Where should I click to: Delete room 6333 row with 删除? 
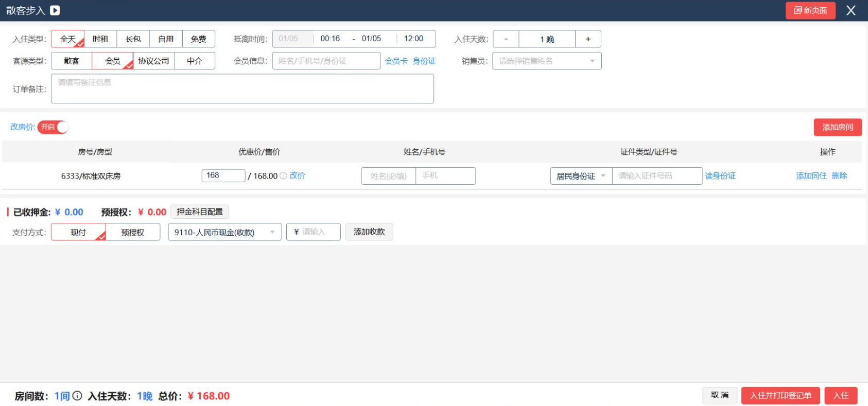(840, 176)
